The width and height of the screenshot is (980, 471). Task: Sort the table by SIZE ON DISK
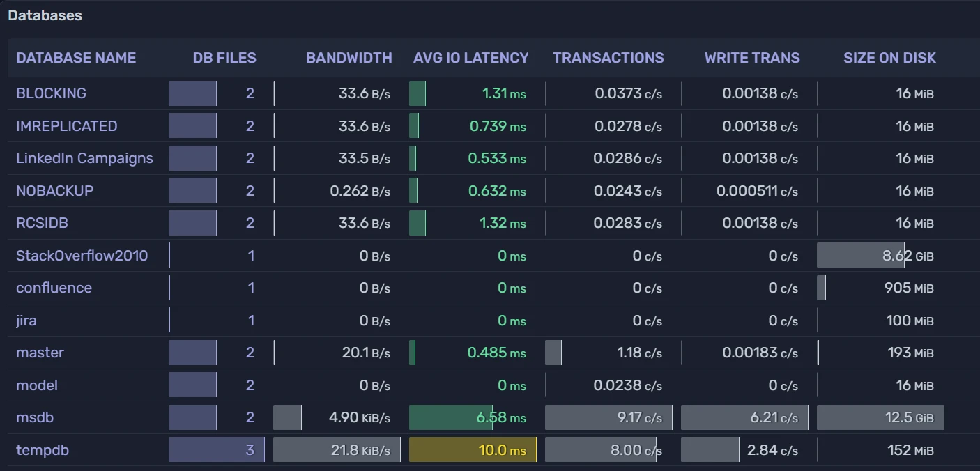(x=889, y=58)
